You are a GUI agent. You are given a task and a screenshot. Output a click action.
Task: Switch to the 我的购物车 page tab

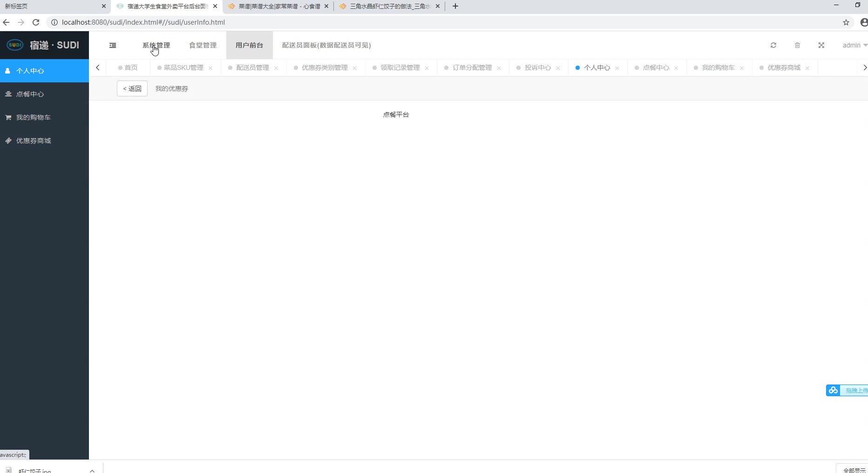[718, 68]
